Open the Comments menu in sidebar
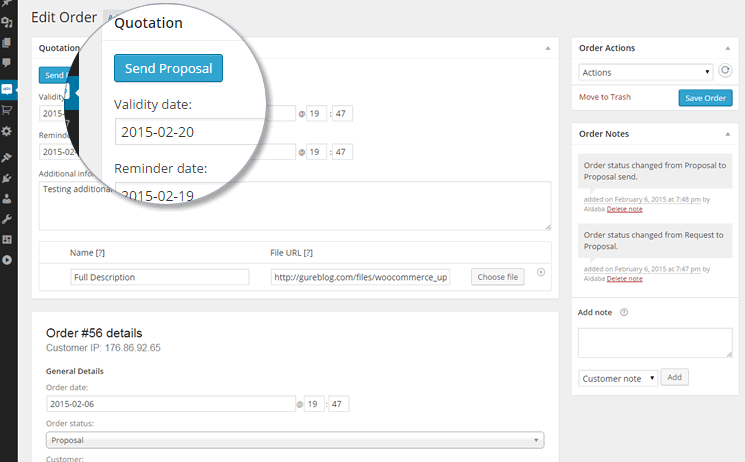This screenshot has height=462, width=745. click(7, 63)
